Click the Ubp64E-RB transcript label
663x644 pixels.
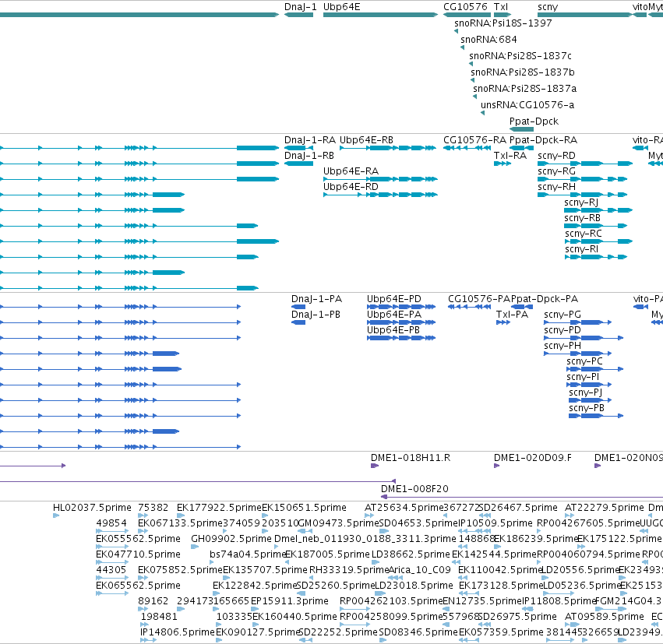(366, 140)
